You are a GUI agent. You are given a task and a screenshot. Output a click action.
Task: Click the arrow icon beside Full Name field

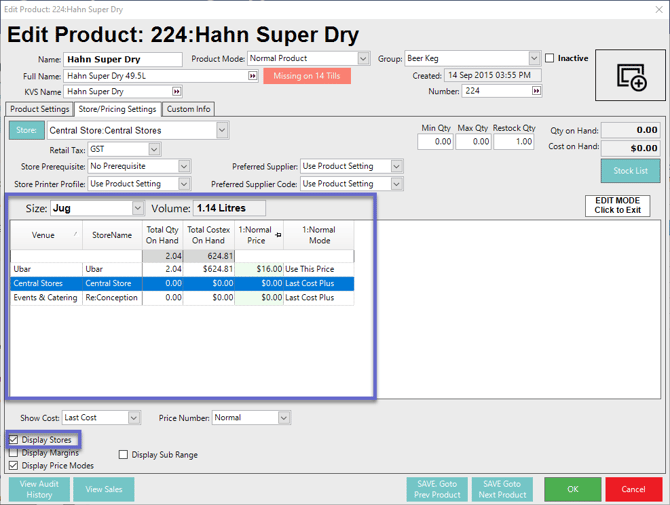(253, 76)
